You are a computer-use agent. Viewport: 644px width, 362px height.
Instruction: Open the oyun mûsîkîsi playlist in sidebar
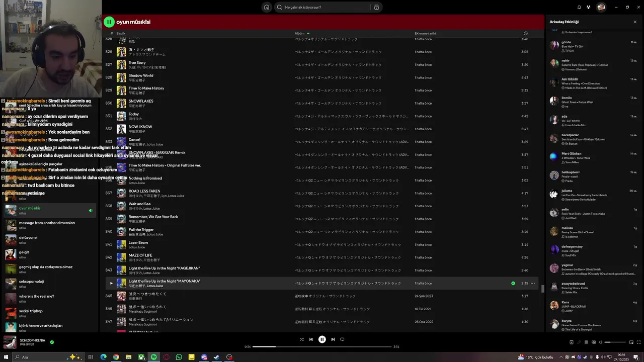pos(49,210)
